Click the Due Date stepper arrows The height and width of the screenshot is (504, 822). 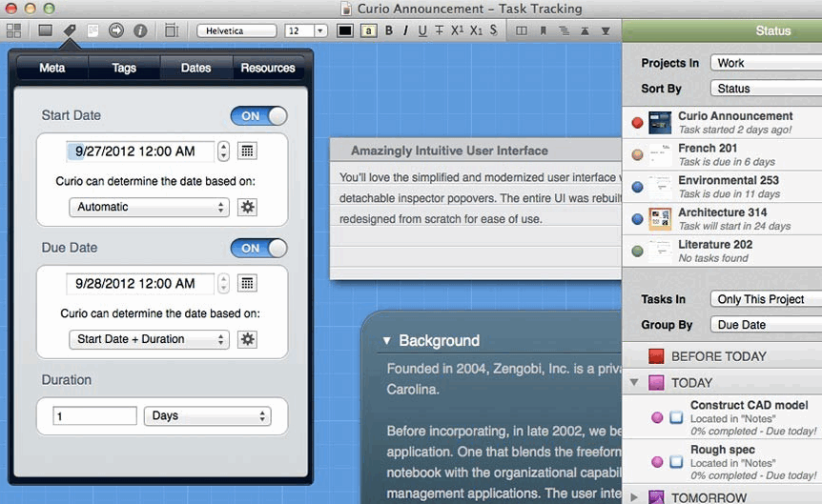(x=224, y=283)
